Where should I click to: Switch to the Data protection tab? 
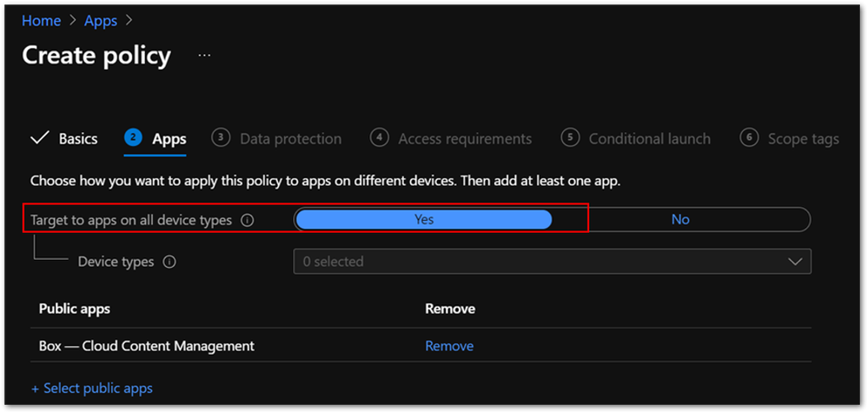click(x=290, y=139)
